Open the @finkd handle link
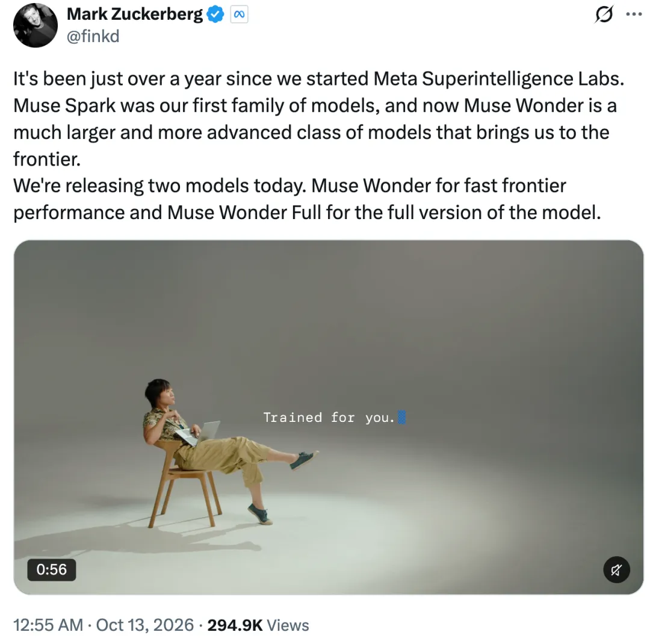This screenshot has height=644, width=650. pyautogui.click(x=93, y=37)
